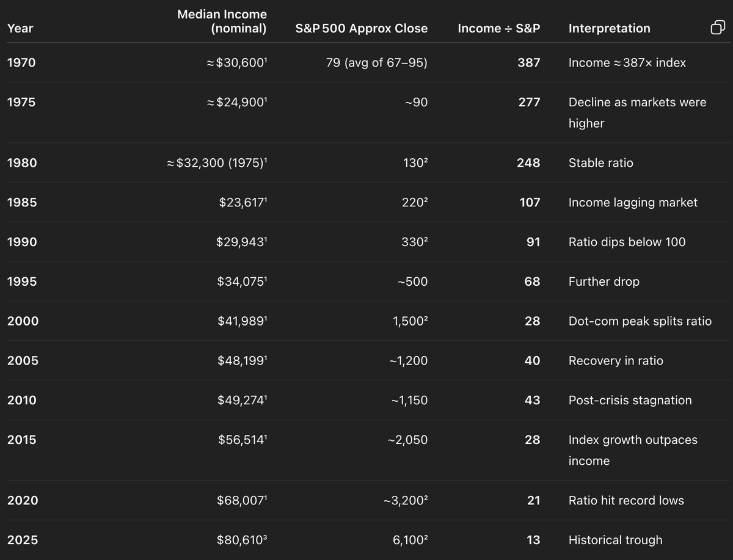This screenshot has width=733, height=560.
Task: Select the ratio value 277
Action: click(x=529, y=102)
